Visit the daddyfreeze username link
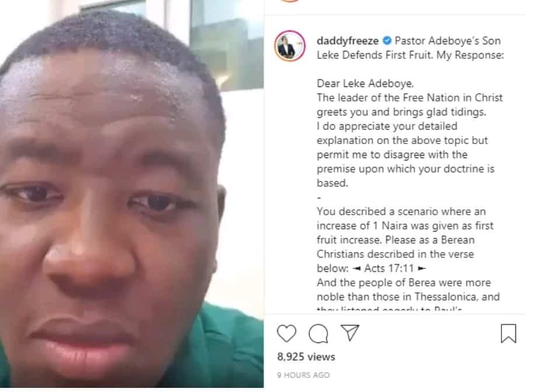Viewport: 547px width, 392px height. tap(347, 41)
